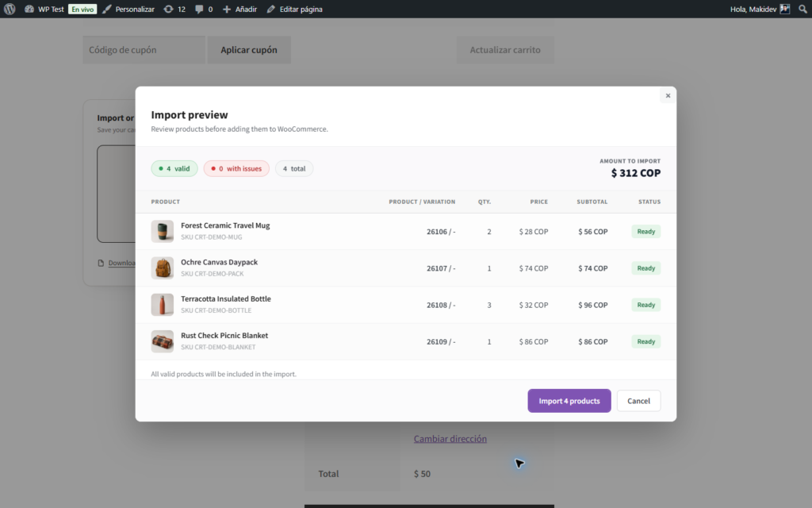Image resolution: width=812 pixels, height=508 pixels.
Task: Click Forest Ceramic Travel Mug thumbnail
Action: click(x=162, y=231)
